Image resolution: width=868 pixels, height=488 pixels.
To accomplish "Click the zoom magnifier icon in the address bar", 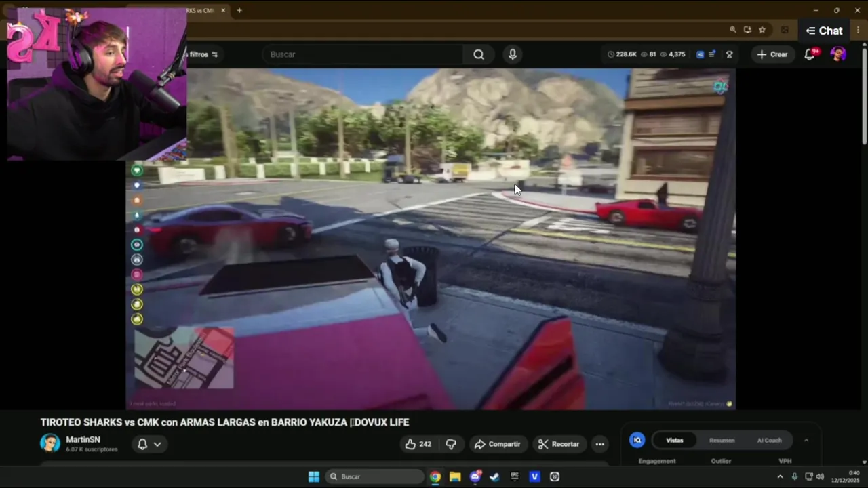I will 732,30.
